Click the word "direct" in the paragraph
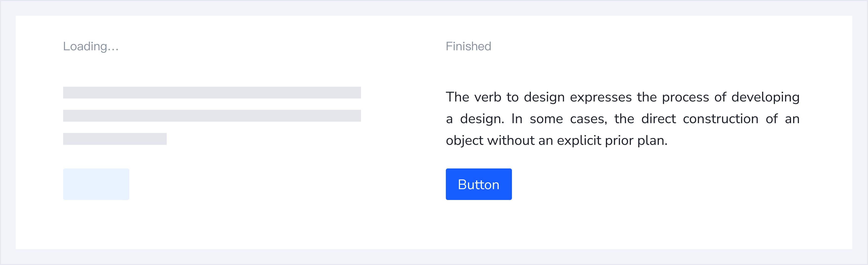This screenshot has height=265, width=868. tap(658, 119)
